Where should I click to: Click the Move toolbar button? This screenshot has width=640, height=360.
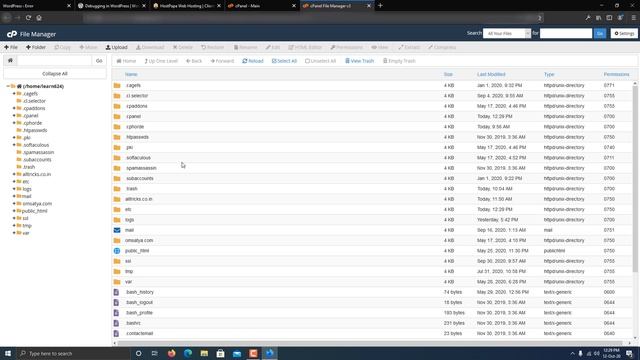coord(88,47)
